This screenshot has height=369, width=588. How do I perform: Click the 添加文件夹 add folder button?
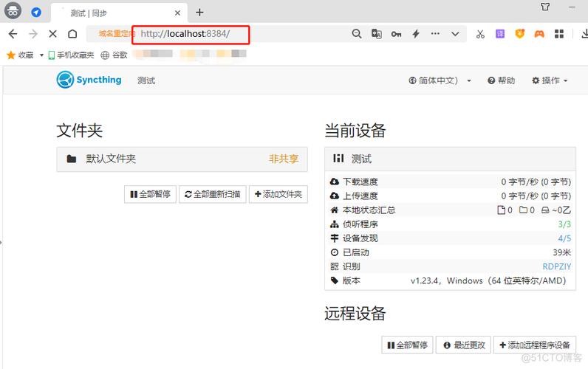click(x=278, y=194)
